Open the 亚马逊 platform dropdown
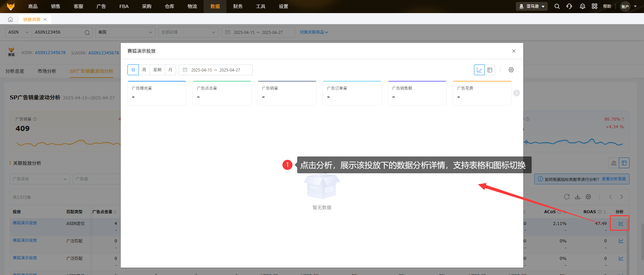Screen dimensions: 644x275 (532, 6)
